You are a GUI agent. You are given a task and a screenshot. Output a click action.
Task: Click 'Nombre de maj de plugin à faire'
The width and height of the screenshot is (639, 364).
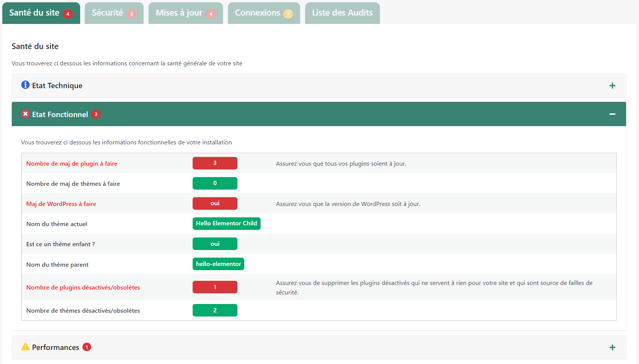[x=72, y=163]
